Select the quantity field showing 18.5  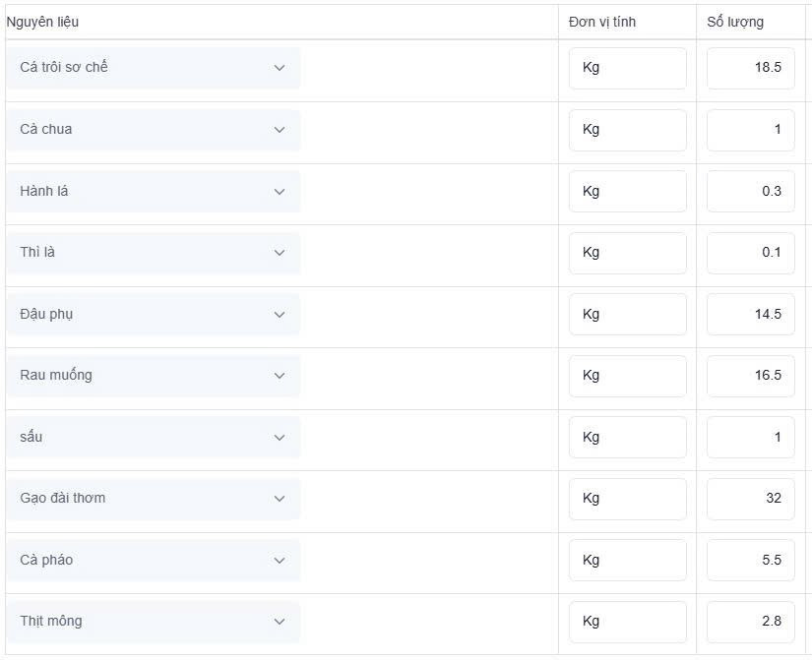click(x=750, y=68)
